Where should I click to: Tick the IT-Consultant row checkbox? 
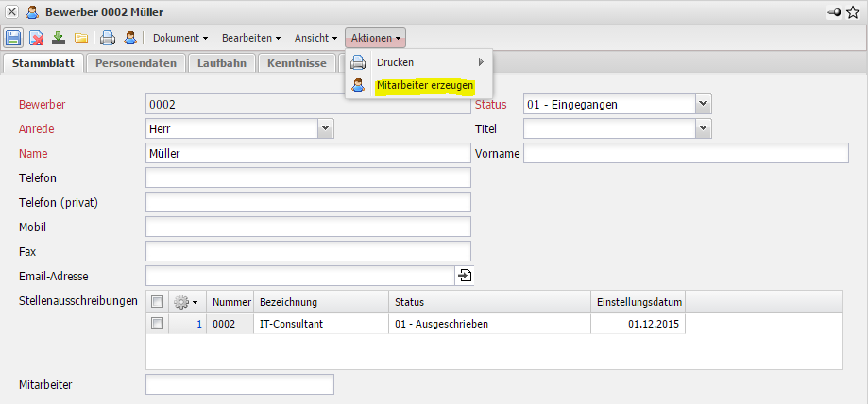pyautogui.click(x=158, y=324)
